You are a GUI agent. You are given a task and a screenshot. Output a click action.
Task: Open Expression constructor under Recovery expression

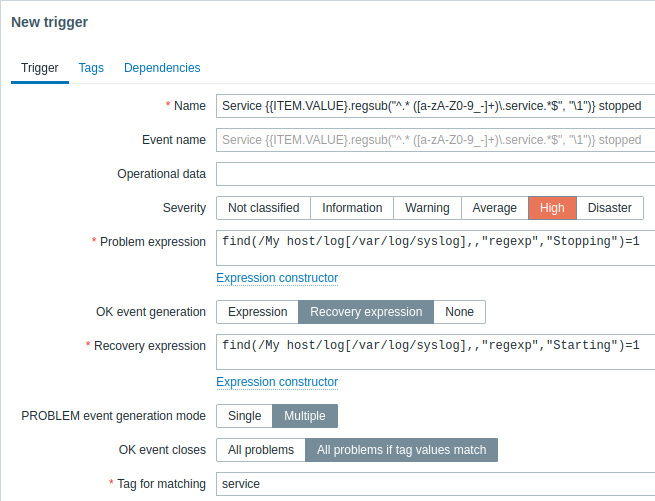click(277, 382)
